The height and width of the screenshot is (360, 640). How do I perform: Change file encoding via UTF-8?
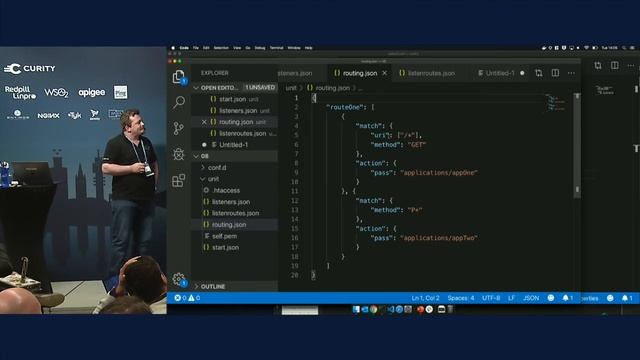[491, 298]
